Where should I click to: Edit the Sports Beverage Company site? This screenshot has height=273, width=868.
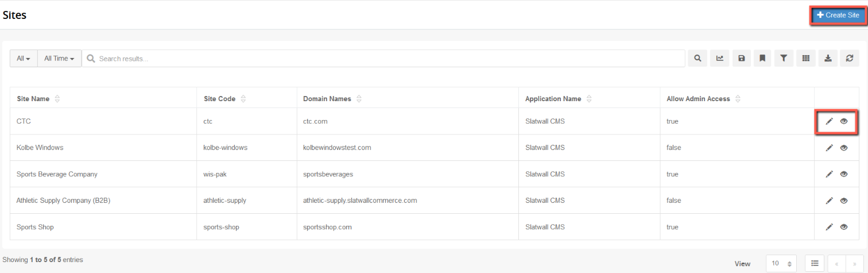click(829, 174)
